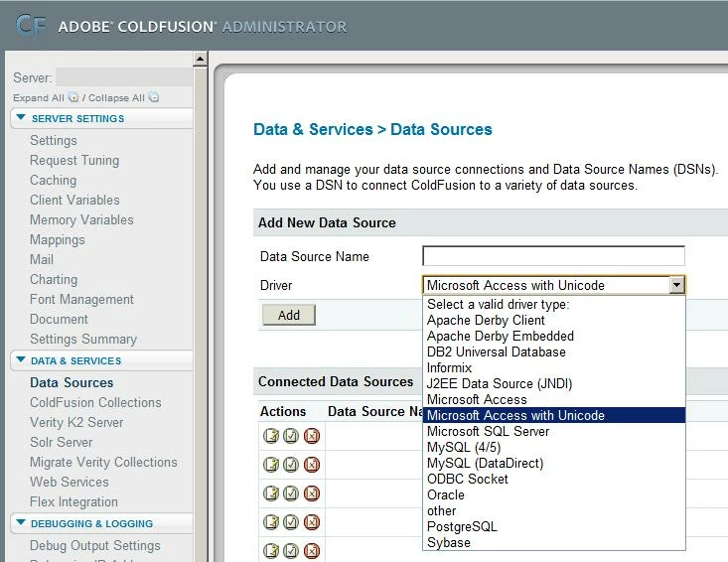Verify the second connected data source
Image resolution: width=728 pixels, height=562 pixels.
click(291, 465)
